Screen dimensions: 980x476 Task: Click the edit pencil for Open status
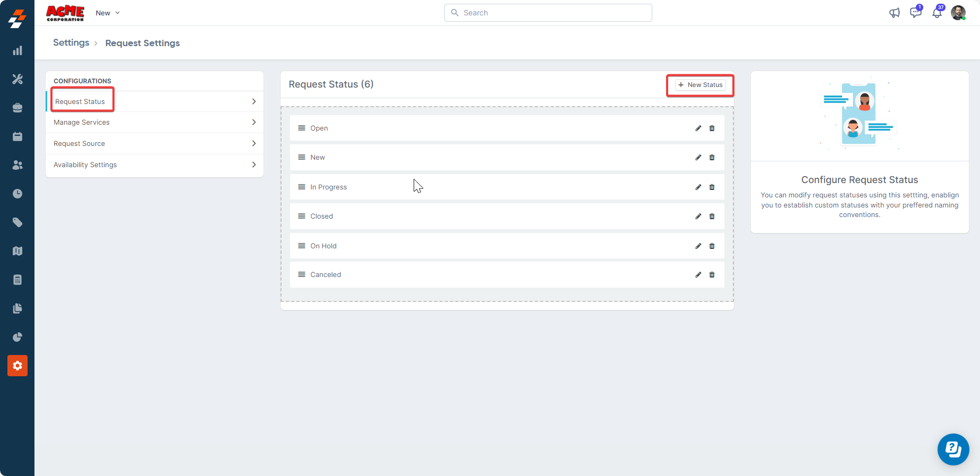[x=698, y=128]
